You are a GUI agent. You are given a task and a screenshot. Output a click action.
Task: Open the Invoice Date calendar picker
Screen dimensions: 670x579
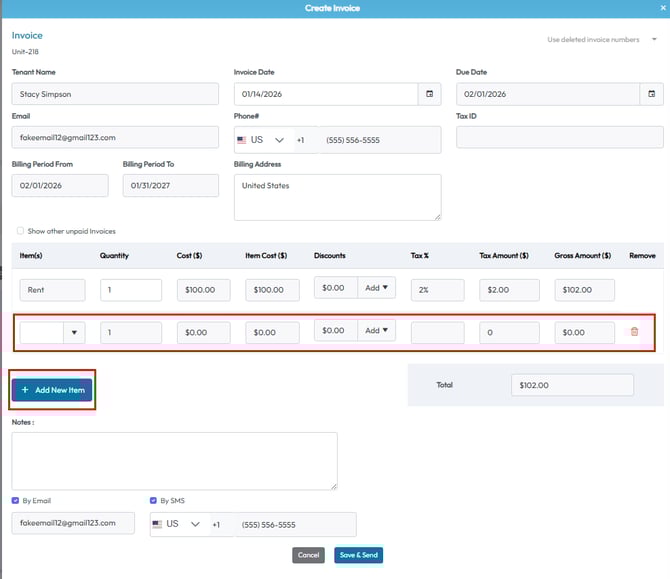pyautogui.click(x=430, y=94)
